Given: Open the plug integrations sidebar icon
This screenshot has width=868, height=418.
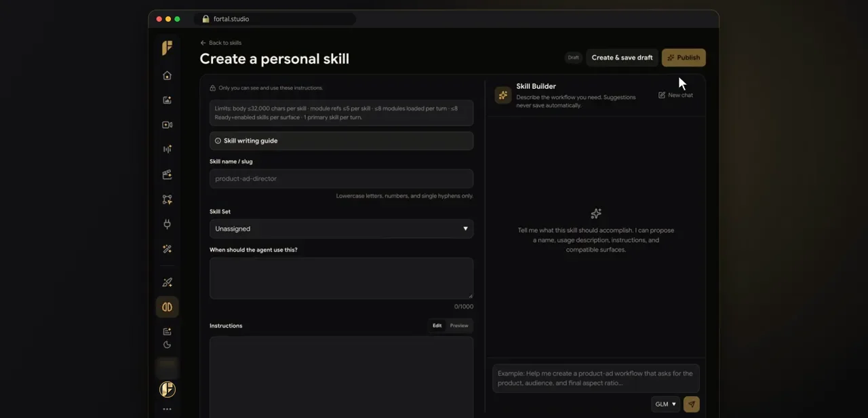Looking at the screenshot, I should [x=167, y=224].
